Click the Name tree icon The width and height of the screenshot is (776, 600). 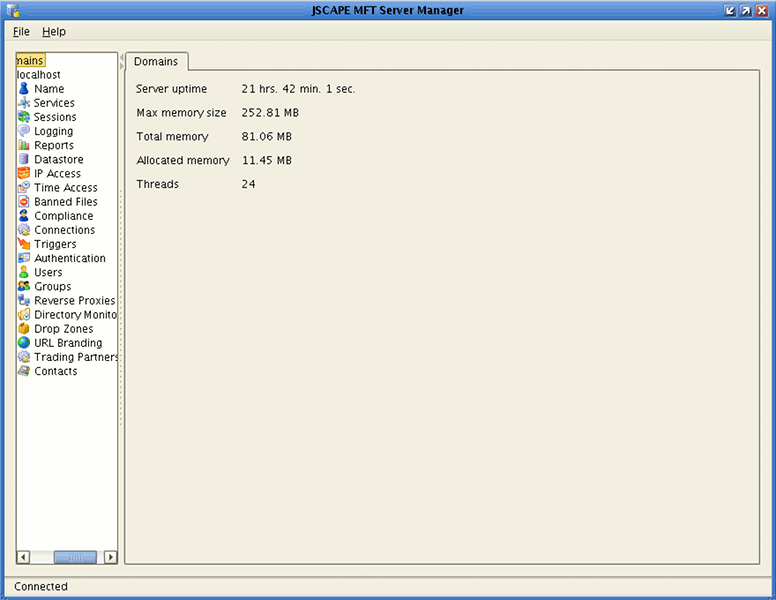coord(24,89)
